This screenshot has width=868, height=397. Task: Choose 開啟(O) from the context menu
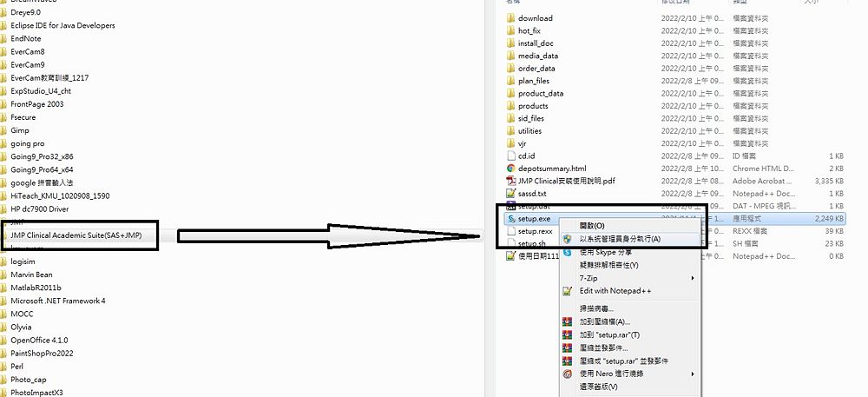tap(592, 226)
